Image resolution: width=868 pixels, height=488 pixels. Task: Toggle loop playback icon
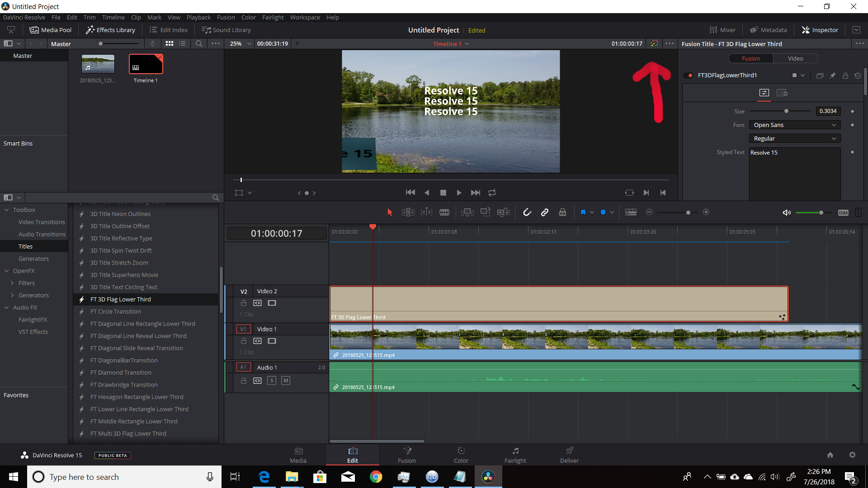[492, 193]
